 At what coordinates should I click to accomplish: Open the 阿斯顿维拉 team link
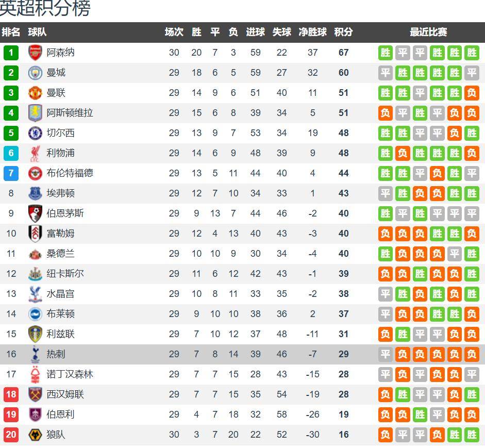[x=70, y=113]
